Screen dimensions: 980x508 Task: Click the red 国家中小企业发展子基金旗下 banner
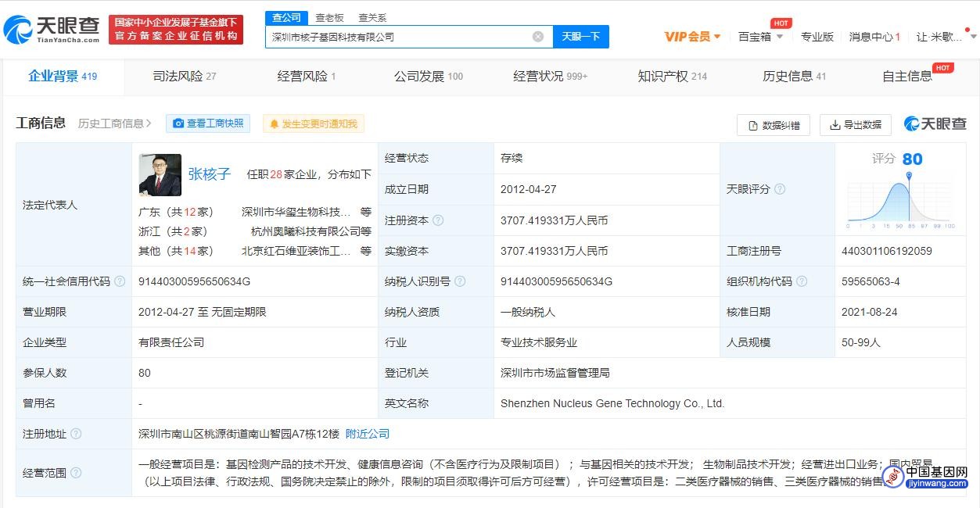(176, 30)
